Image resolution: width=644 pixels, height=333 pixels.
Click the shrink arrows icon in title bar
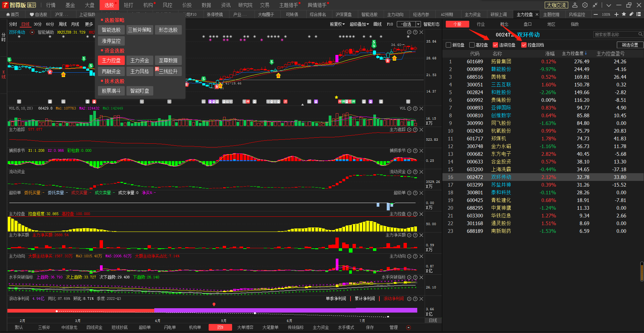tap(595, 5)
